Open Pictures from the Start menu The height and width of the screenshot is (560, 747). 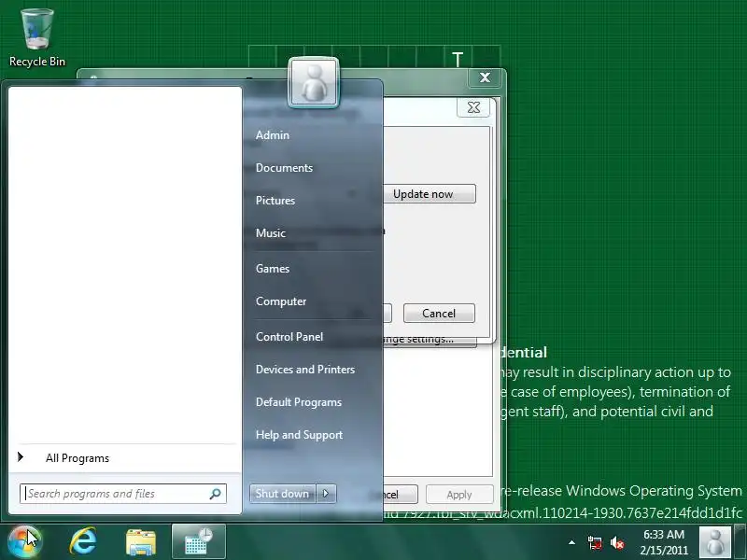coord(275,201)
